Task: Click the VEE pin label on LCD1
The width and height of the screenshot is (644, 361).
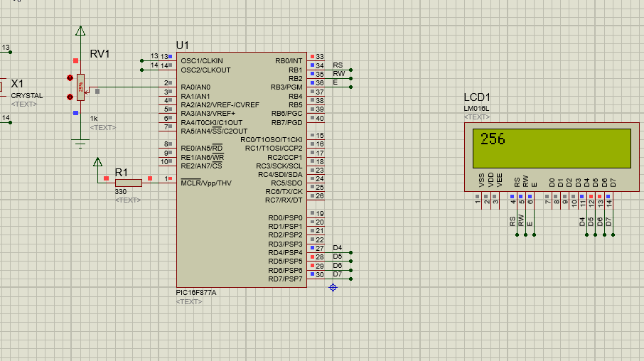Action: point(500,180)
